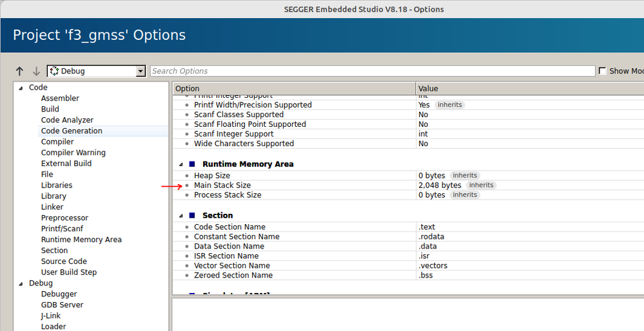Image resolution: width=644 pixels, height=331 pixels.
Task: Click the up arrow navigation icon
Action: click(19, 71)
